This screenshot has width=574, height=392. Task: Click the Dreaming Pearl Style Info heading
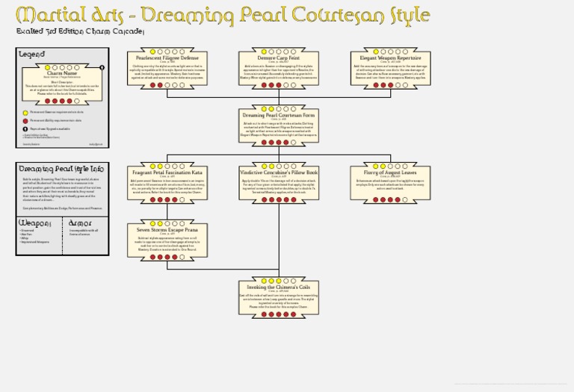(x=61, y=169)
